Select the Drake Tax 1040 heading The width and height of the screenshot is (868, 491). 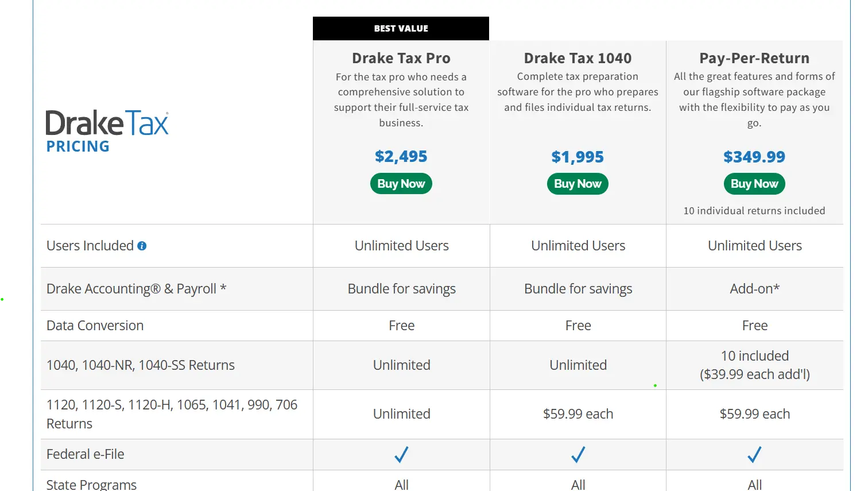pos(578,58)
